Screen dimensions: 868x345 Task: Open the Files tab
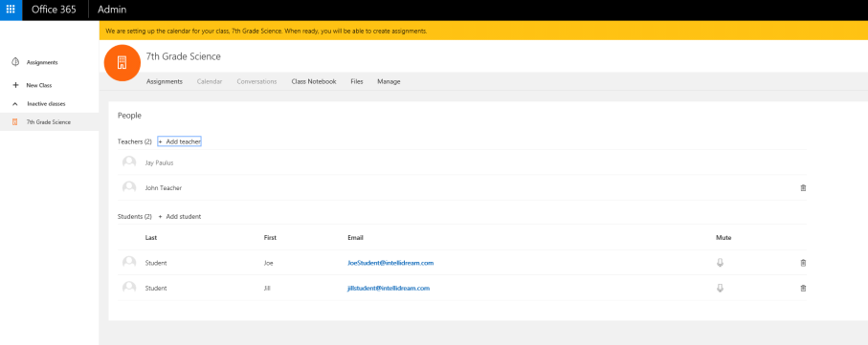[357, 82]
